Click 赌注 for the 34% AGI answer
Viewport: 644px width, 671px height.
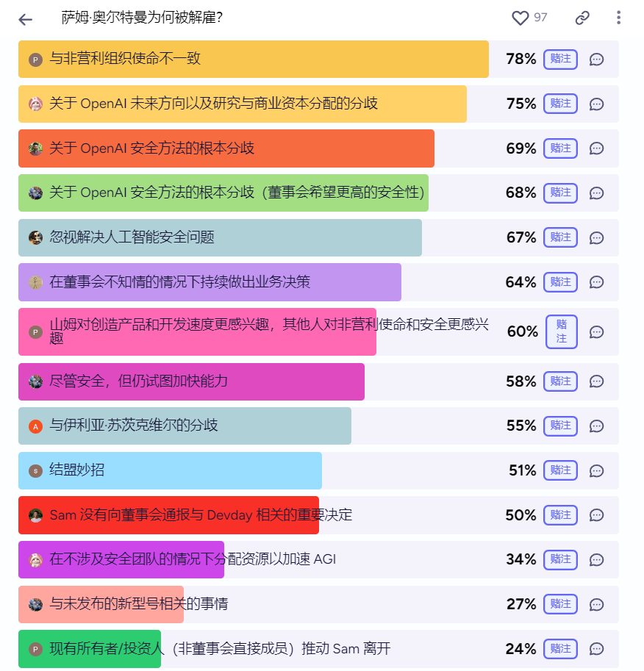pyautogui.click(x=560, y=560)
